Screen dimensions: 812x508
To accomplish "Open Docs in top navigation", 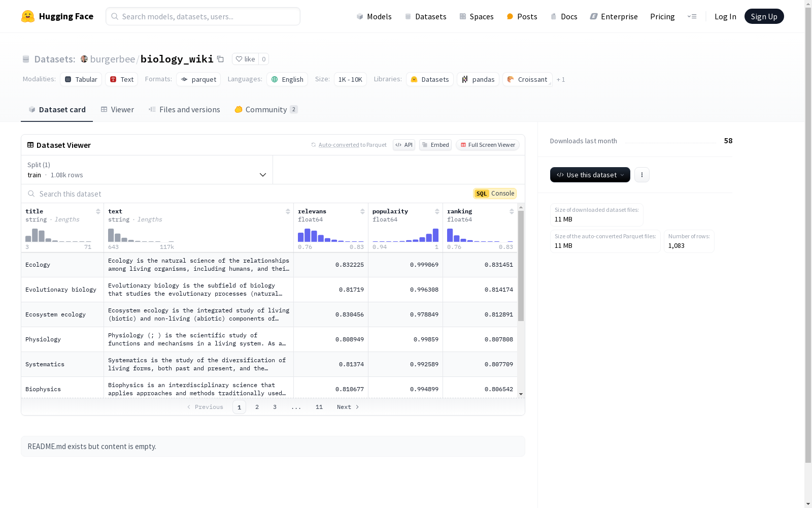I will coord(564,16).
